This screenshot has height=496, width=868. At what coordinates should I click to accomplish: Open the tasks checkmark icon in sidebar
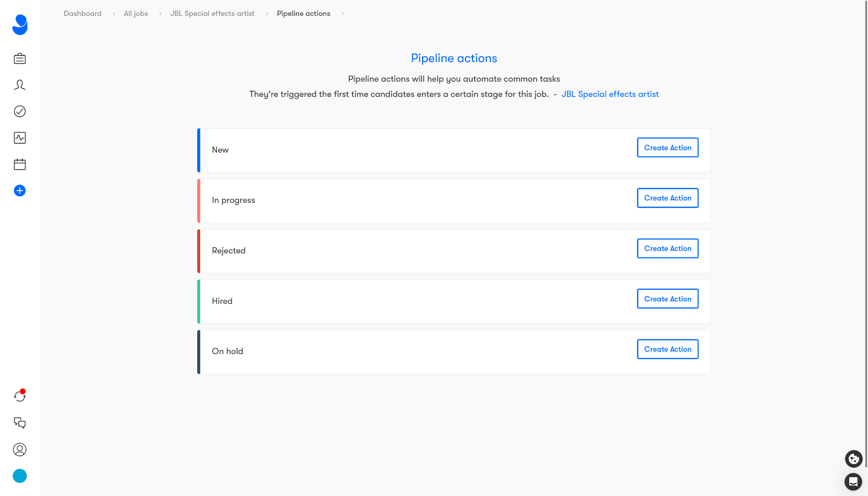(x=20, y=111)
